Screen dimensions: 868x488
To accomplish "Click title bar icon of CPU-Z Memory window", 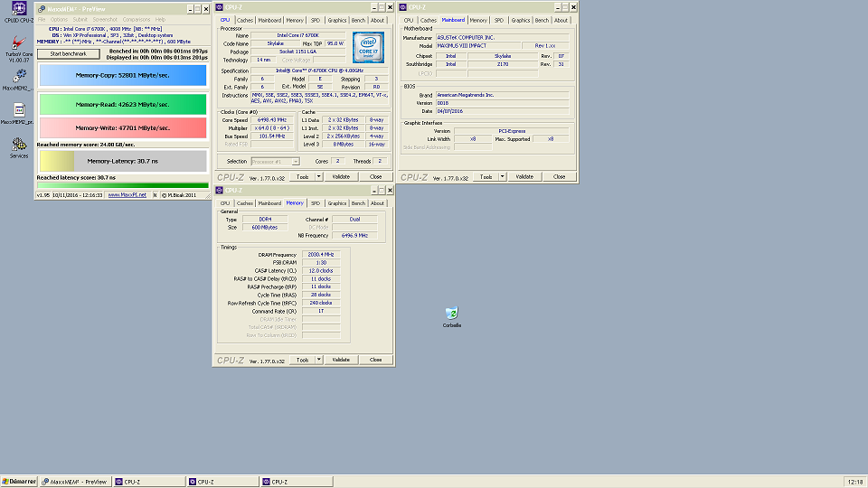I will tap(219, 190).
